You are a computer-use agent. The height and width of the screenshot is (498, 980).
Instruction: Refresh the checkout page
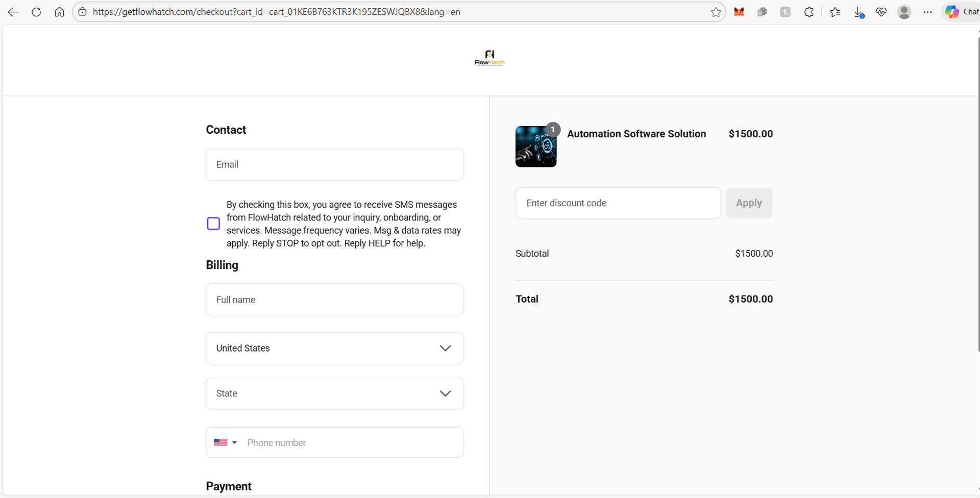(36, 12)
